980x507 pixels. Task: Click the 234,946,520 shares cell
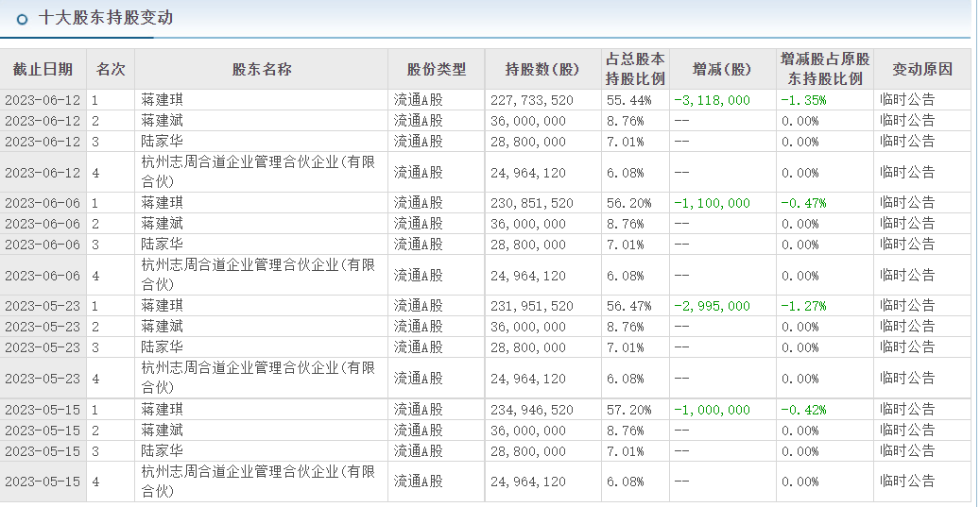[x=532, y=410]
